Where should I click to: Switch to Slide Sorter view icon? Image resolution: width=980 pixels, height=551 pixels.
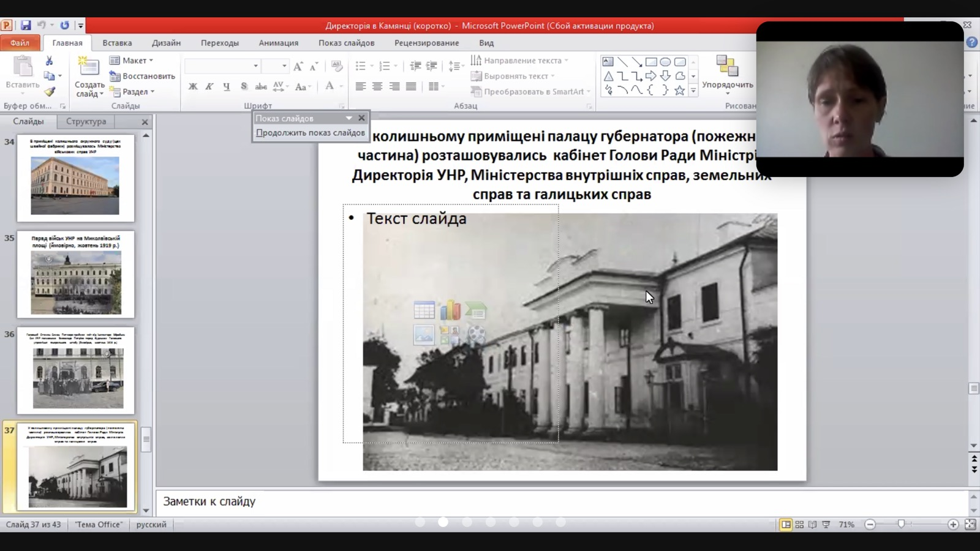click(x=799, y=525)
